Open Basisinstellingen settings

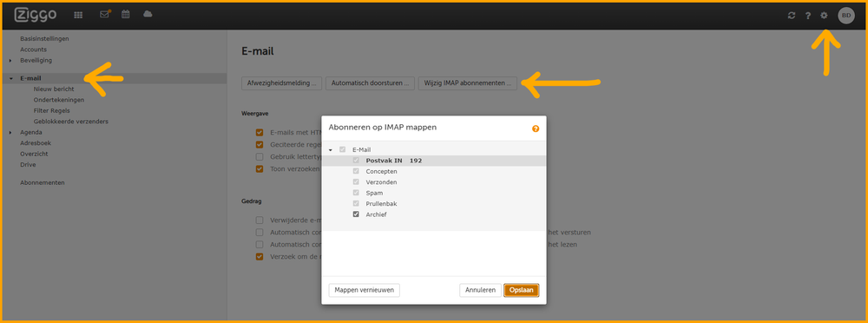click(x=44, y=39)
